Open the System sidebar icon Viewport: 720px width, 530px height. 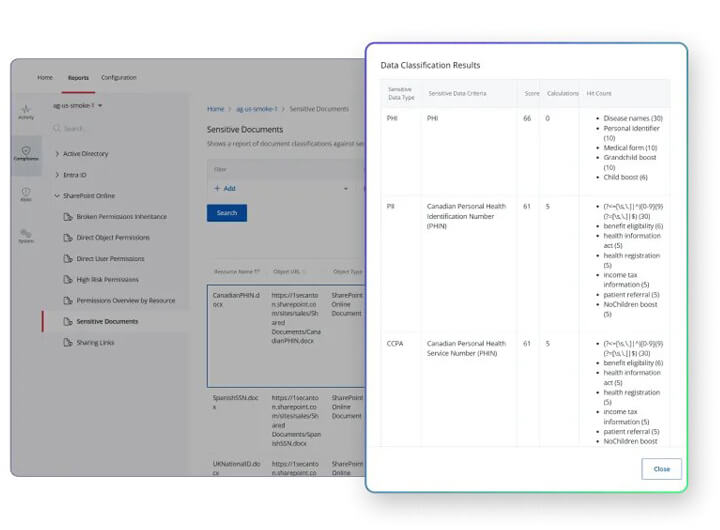[26, 235]
